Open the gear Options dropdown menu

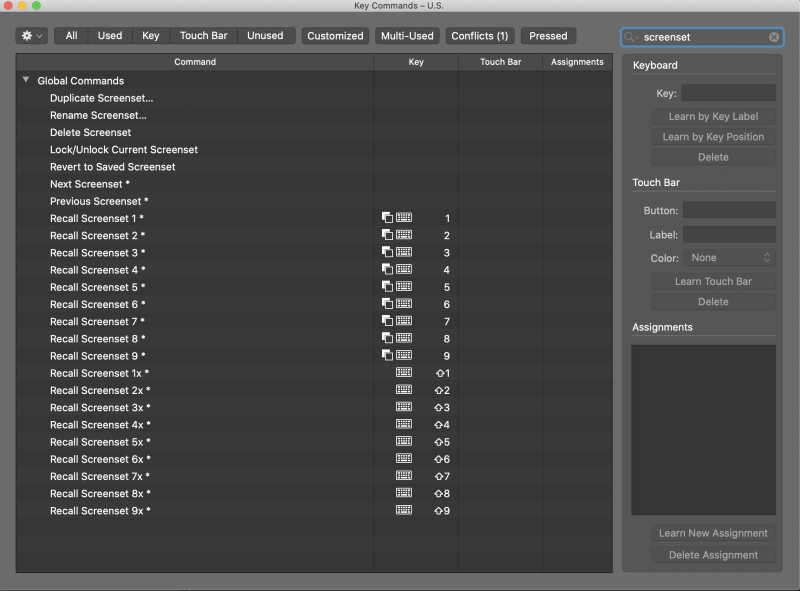(x=32, y=36)
